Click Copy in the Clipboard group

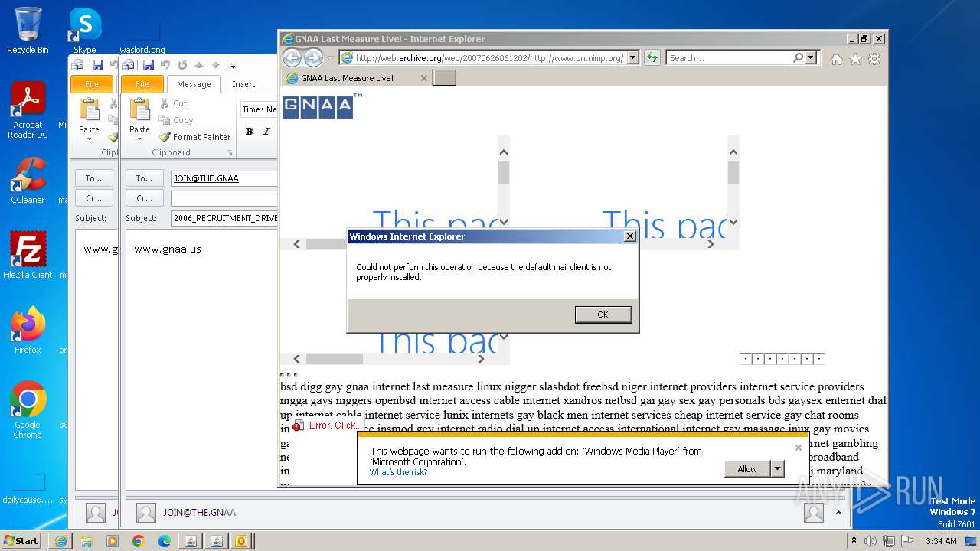point(176,120)
